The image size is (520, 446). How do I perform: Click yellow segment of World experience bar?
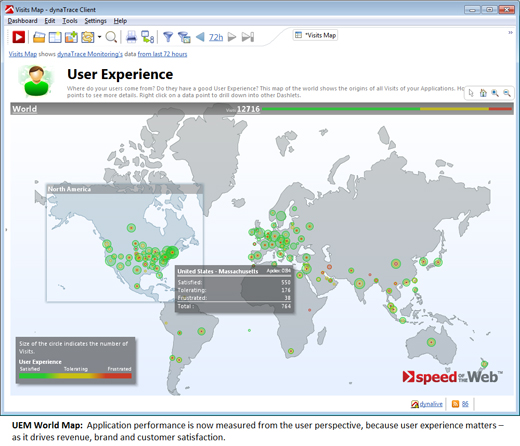[x=454, y=109]
